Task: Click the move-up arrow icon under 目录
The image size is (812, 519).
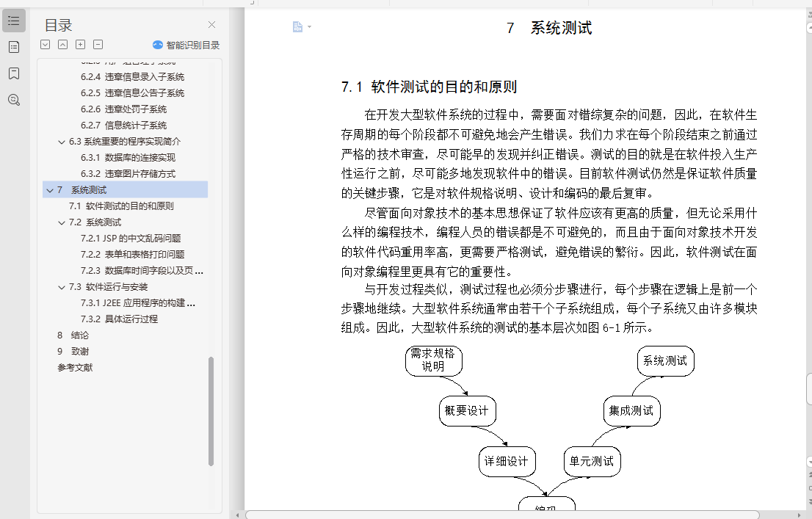Action: (x=62, y=45)
